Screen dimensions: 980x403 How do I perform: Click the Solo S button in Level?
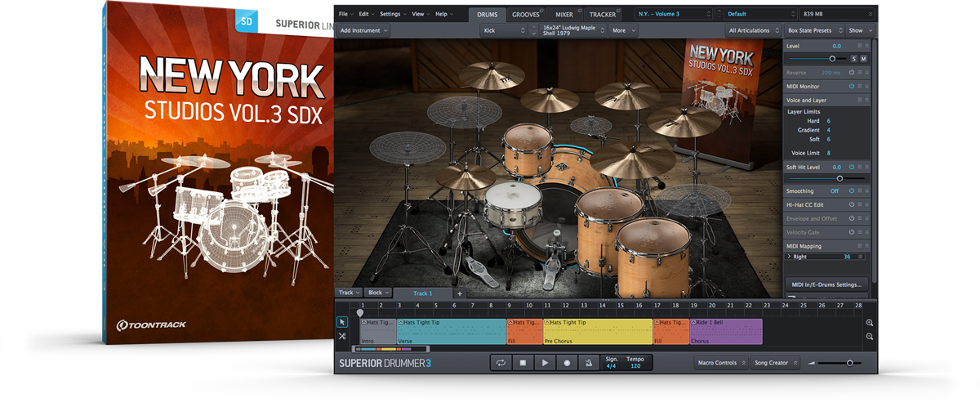[854, 59]
